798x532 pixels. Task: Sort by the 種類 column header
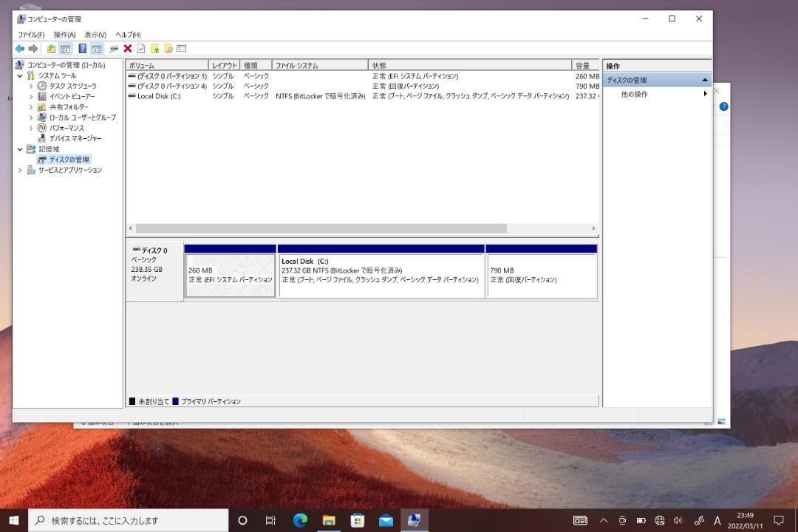256,65
